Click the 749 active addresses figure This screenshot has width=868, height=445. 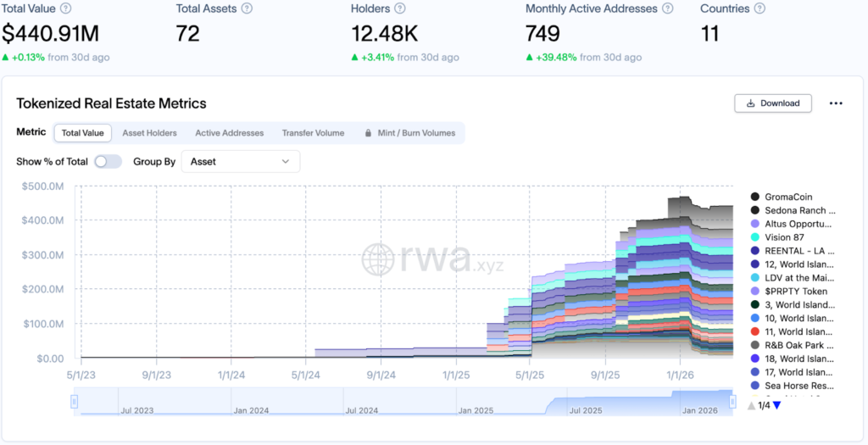click(542, 34)
